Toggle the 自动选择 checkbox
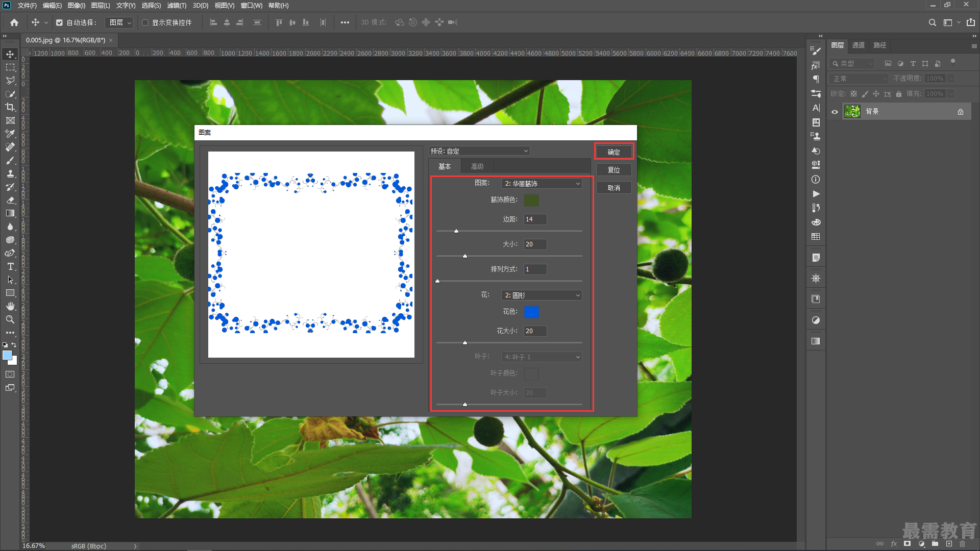 (x=59, y=22)
